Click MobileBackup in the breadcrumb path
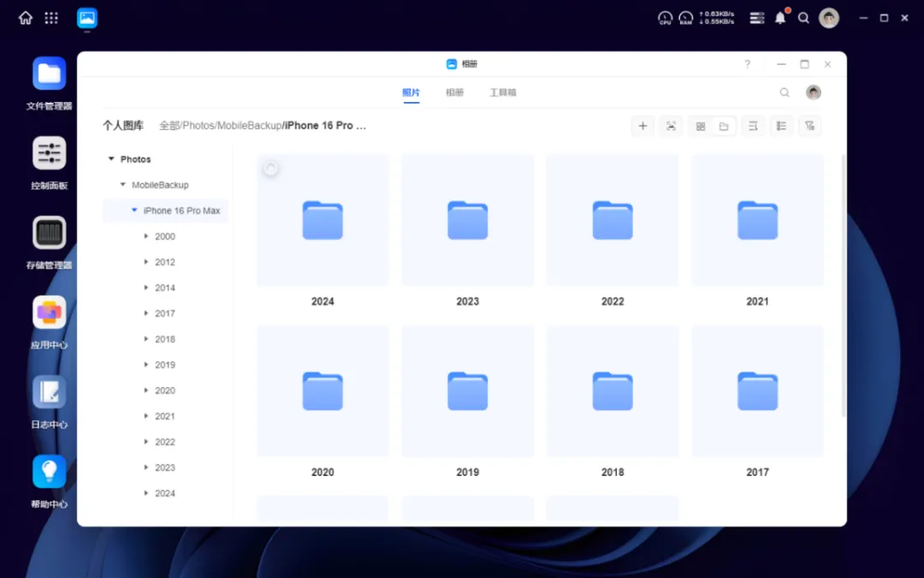The width and height of the screenshot is (924, 578). click(249, 126)
